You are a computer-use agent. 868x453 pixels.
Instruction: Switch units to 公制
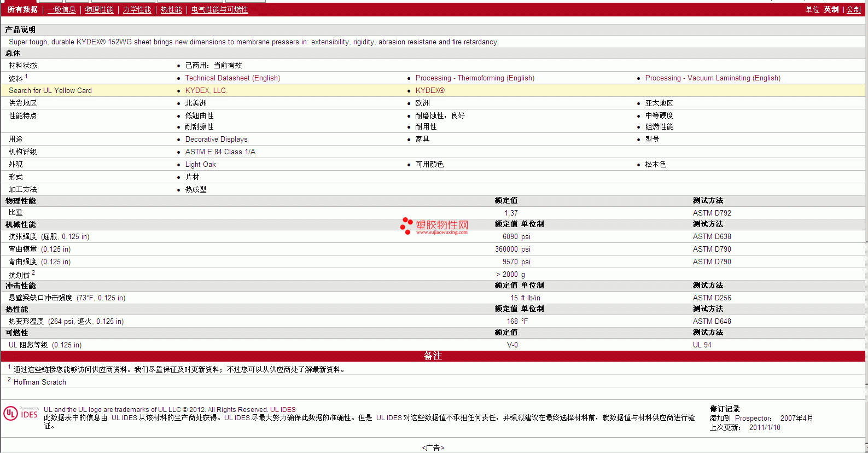[853, 10]
